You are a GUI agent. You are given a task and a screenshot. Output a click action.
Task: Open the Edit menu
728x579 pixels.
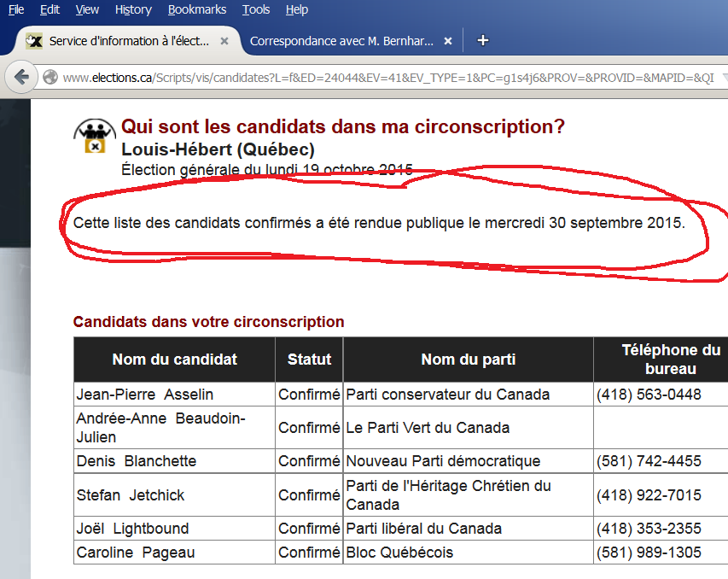coord(50,9)
